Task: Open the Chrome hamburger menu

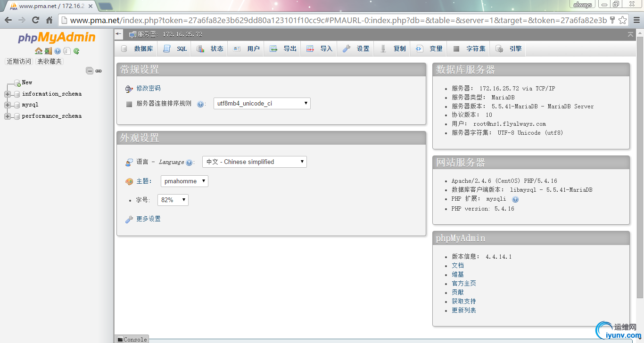Action: [x=636, y=20]
